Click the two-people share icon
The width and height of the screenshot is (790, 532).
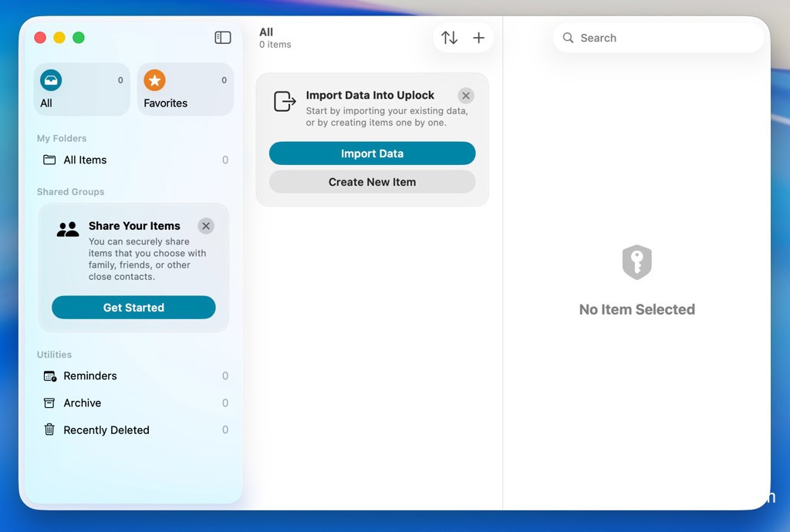(68, 230)
